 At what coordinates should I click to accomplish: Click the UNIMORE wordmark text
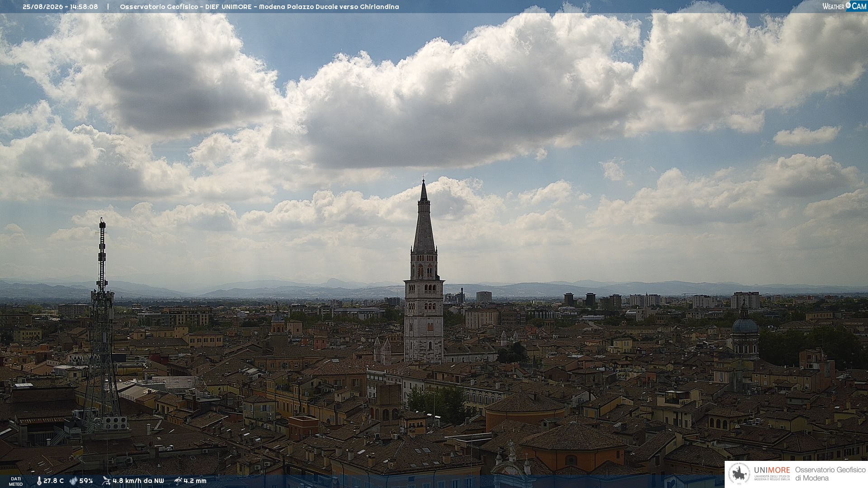pyautogui.click(x=772, y=470)
